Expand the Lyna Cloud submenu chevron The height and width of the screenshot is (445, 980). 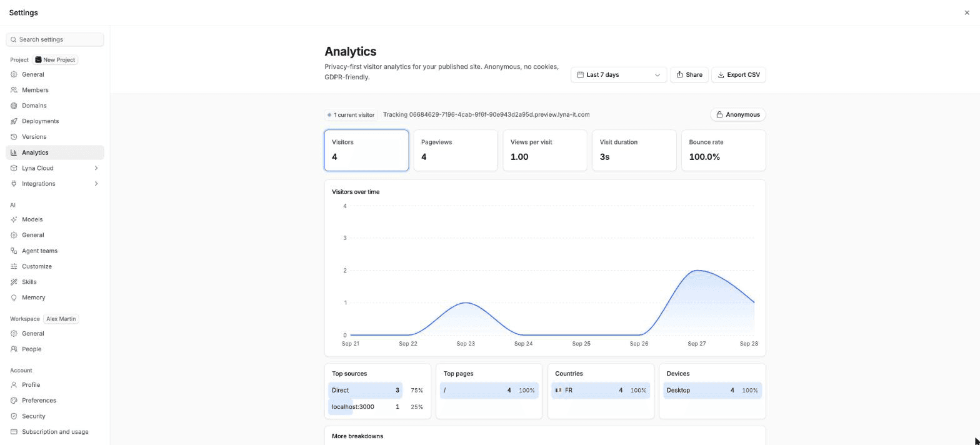click(x=96, y=168)
